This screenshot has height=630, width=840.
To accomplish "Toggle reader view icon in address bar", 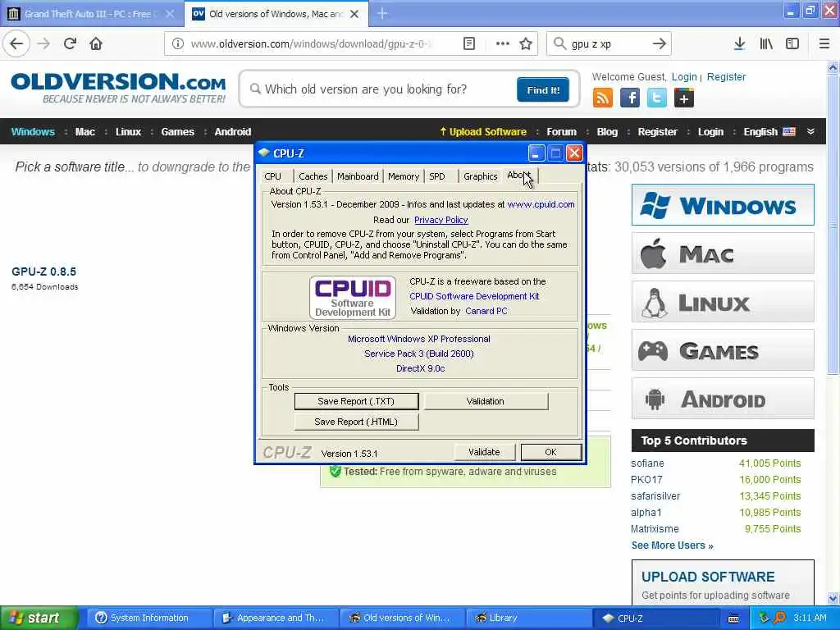I will coord(468,44).
